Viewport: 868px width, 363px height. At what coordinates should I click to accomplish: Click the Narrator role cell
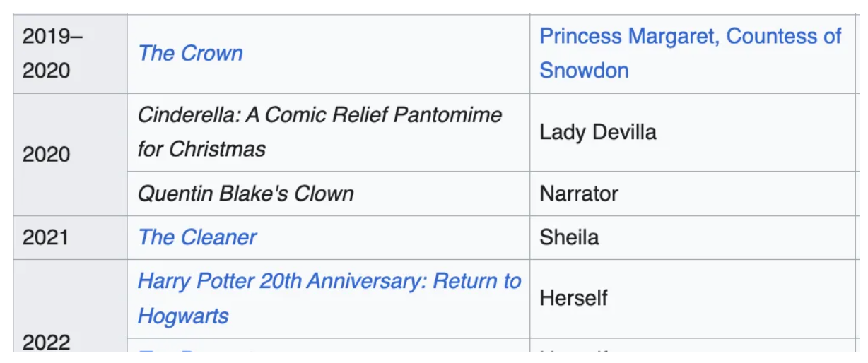[579, 194]
